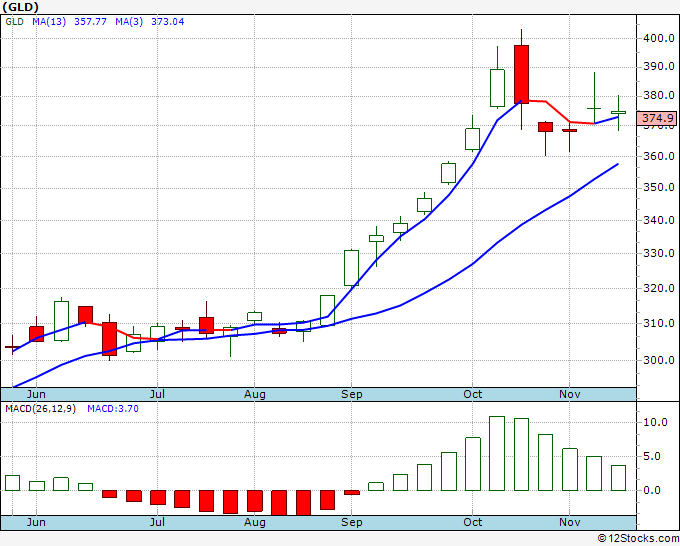Select the green GLD legend label

pos(14,22)
